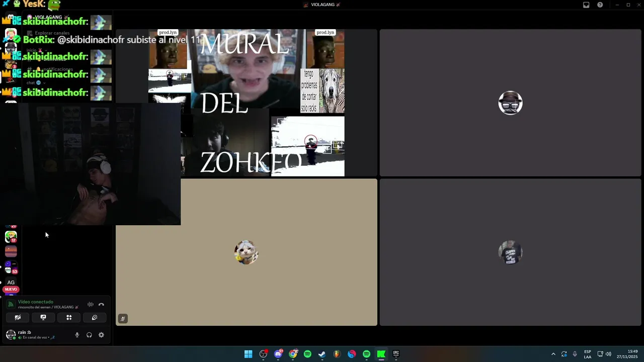Screen dimensions: 644x362
Task: Open Epic Games Launcher from the taskbar
Action: click(x=396, y=354)
